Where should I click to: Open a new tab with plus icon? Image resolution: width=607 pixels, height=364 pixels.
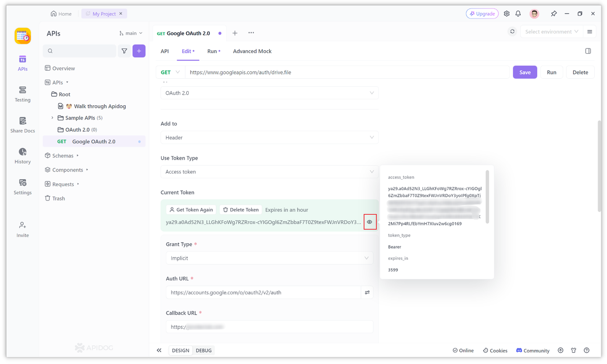(235, 33)
